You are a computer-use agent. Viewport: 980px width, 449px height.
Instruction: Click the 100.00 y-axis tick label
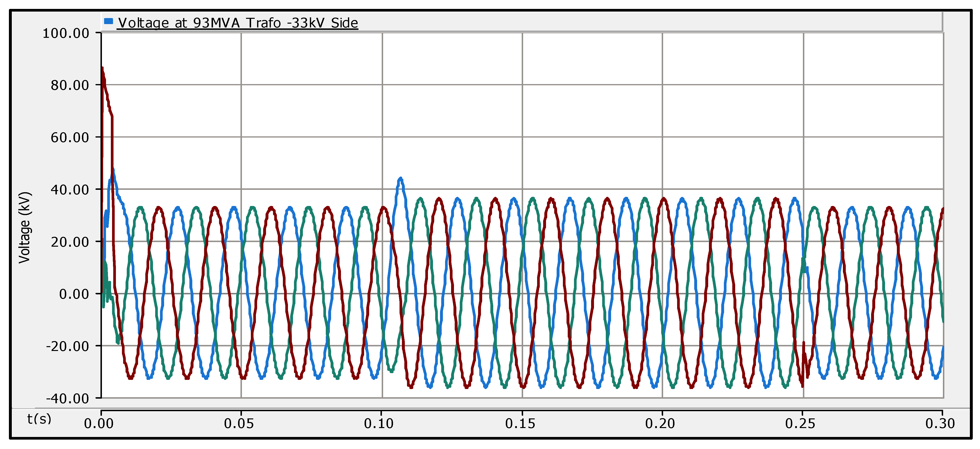66,33
